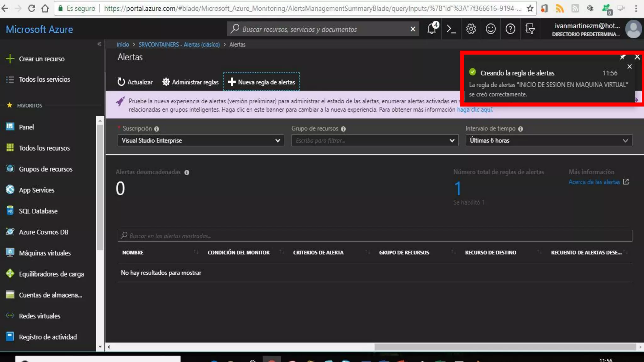Select Todos los servicios in the sidebar

tap(44, 80)
